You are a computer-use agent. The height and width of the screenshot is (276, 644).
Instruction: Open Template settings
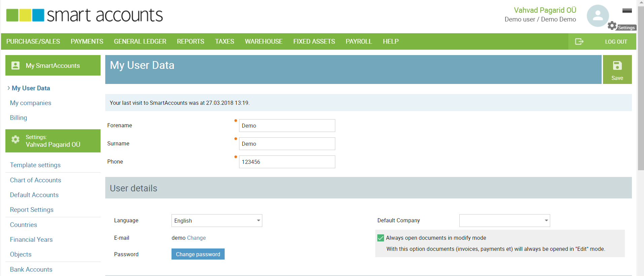pyautogui.click(x=35, y=165)
